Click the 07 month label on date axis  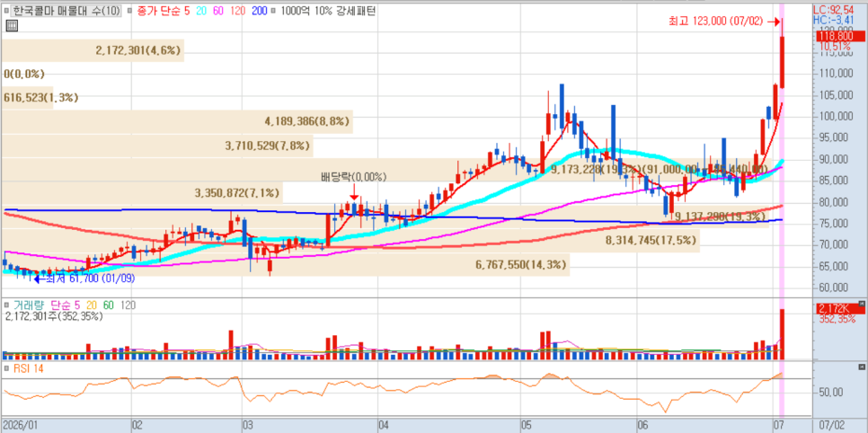[x=779, y=426]
